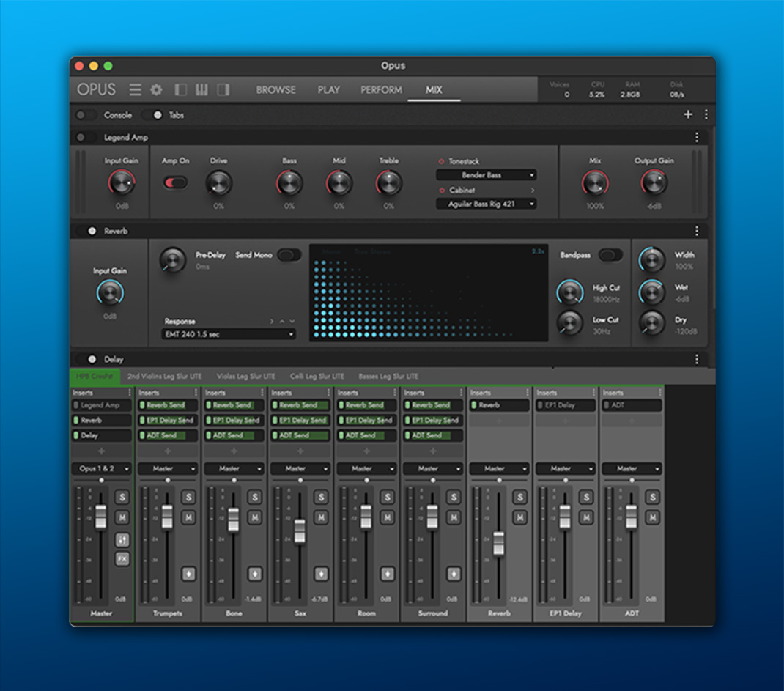Open the ADT channel output dropdown
The height and width of the screenshot is (691, 784).
(632, 468)
